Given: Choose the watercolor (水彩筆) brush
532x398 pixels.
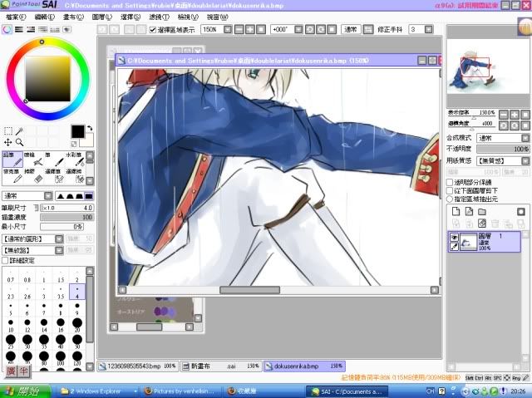Looking at the screenshot, I should 75,160.
